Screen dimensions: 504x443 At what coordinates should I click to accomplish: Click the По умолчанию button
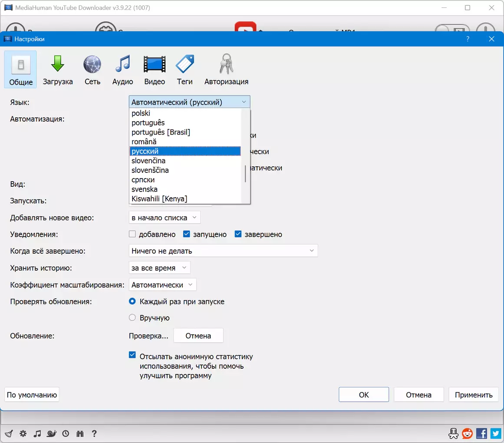[32, 395]
